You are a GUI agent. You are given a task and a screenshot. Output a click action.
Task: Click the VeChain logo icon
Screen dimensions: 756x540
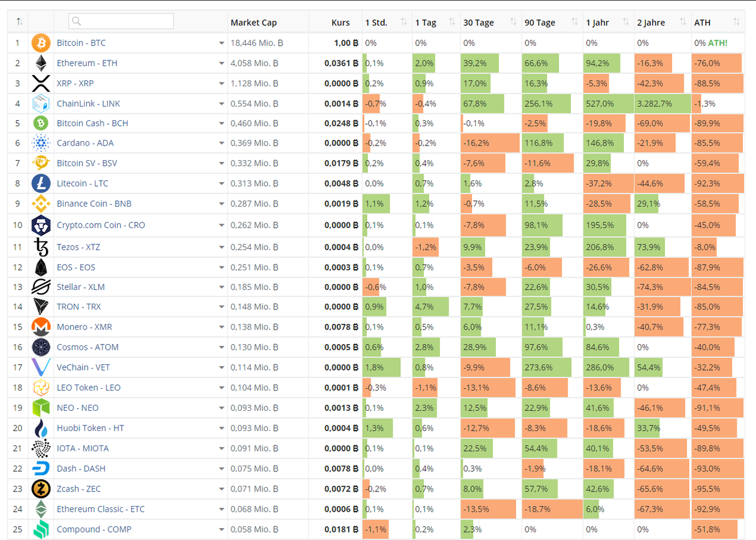[41, 367]
